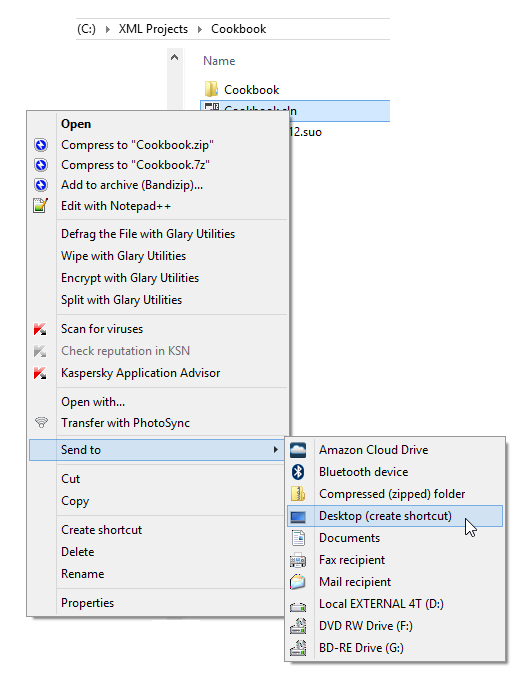Viewport: 526px width, 681px height.
Task: Click the Notepad++ icon
Action: (x=40, y=205)
